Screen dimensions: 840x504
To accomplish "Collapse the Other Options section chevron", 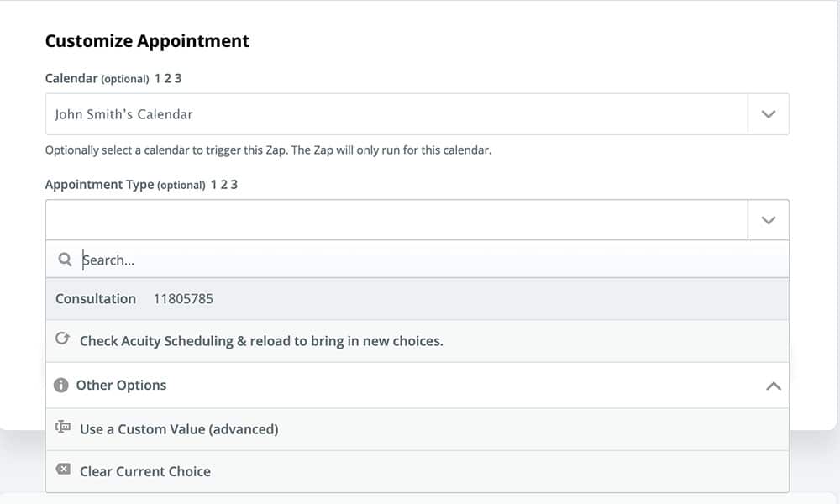I will 774,386.
